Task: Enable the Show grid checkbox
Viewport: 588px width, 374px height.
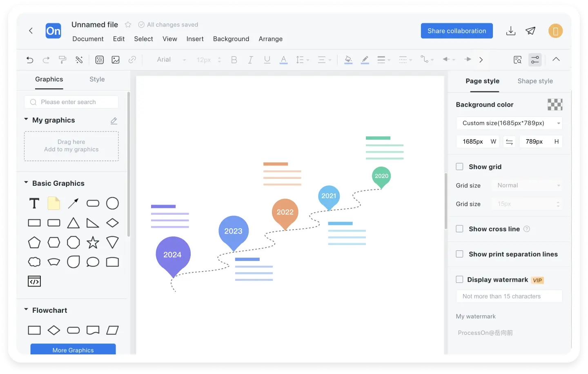Action: pos(460,167)
